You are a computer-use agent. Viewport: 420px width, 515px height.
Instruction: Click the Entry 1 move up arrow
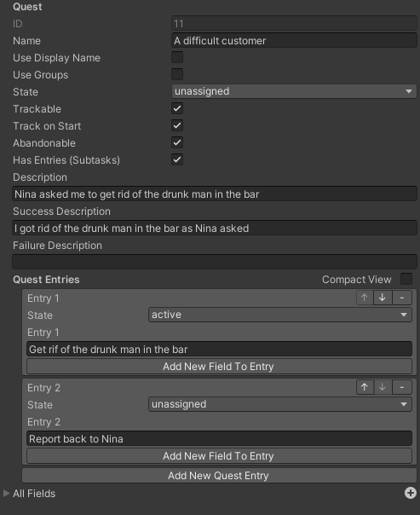tap(365, 298)
